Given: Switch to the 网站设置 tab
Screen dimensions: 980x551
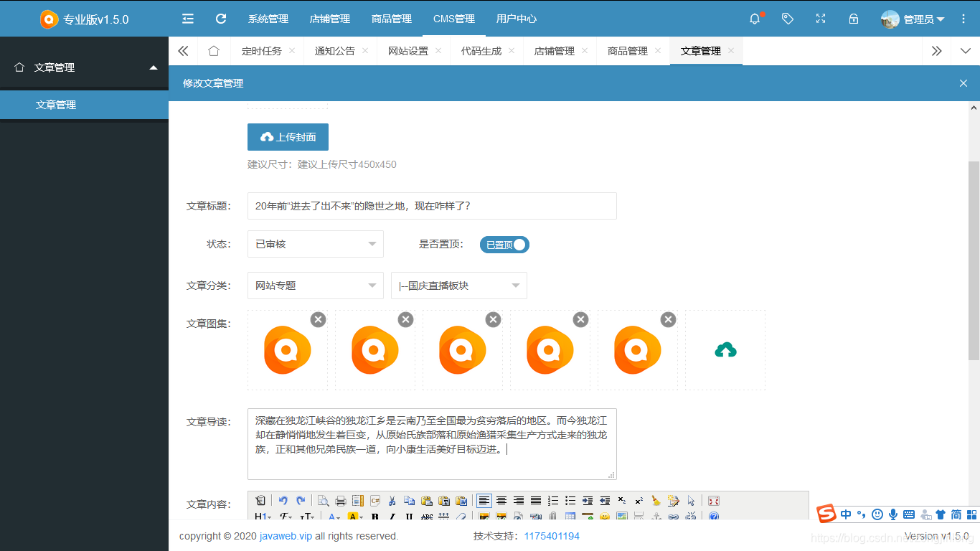Looking at the screenshot, I should tap(408, 51).
